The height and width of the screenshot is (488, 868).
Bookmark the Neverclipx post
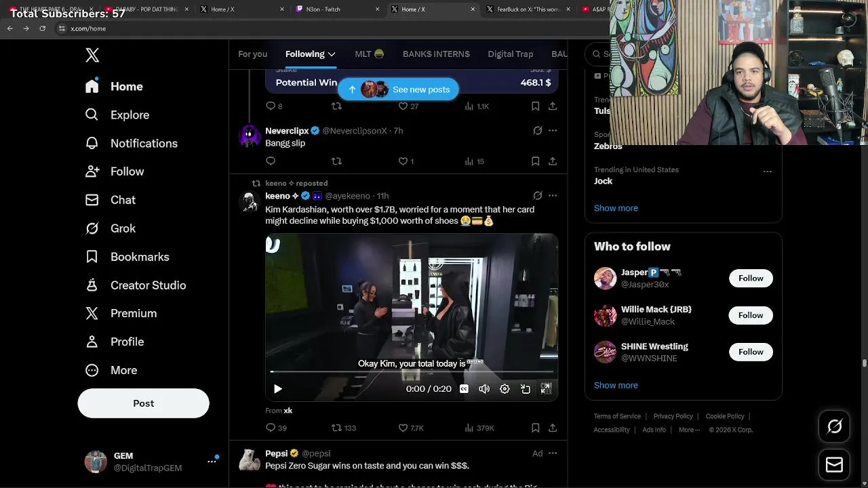click(x=535, y=161)
